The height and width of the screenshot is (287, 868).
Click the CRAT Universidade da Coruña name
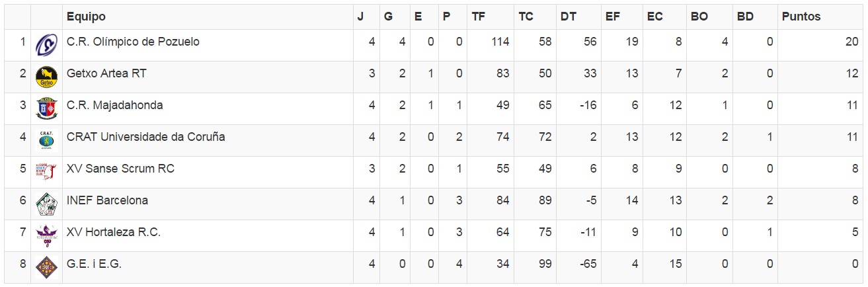(145, 137)
